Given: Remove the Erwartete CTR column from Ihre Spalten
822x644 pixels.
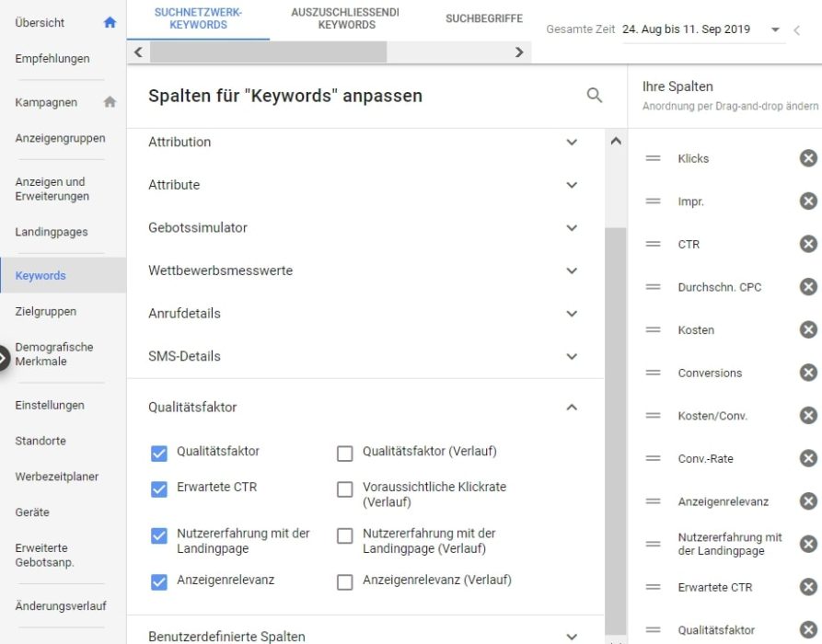Looking at the screenshot, I should point(808,587).
